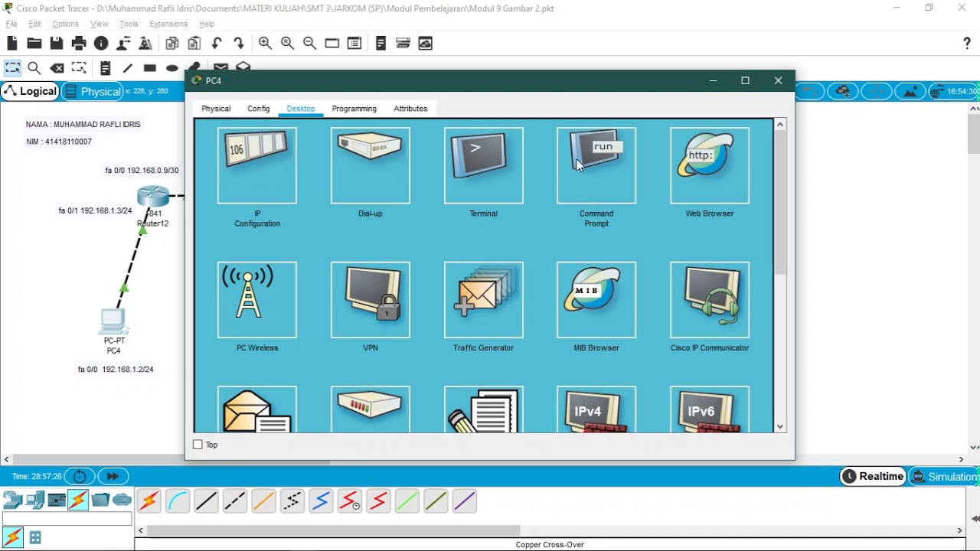Click the Print toolbar icon
Viewport: 980px width, 551px height.
point(79,44)
